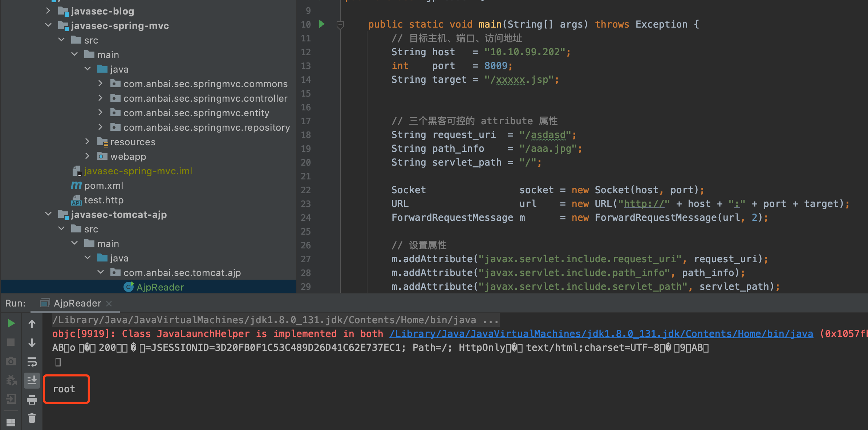Click the Down the Stack Trace arrow

(32, 342)
